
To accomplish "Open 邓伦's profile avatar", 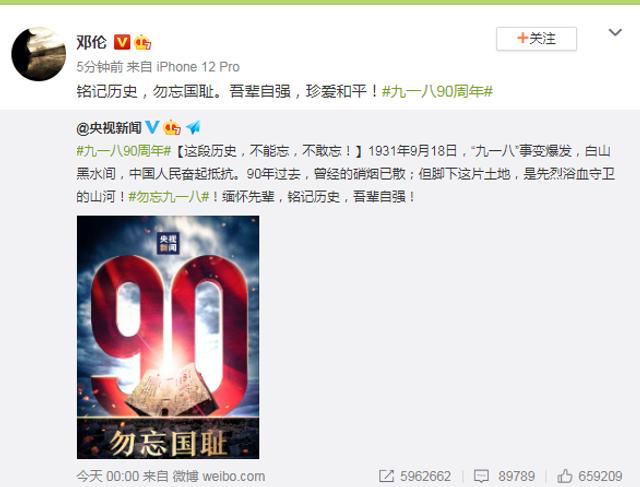I will [39, 54].
